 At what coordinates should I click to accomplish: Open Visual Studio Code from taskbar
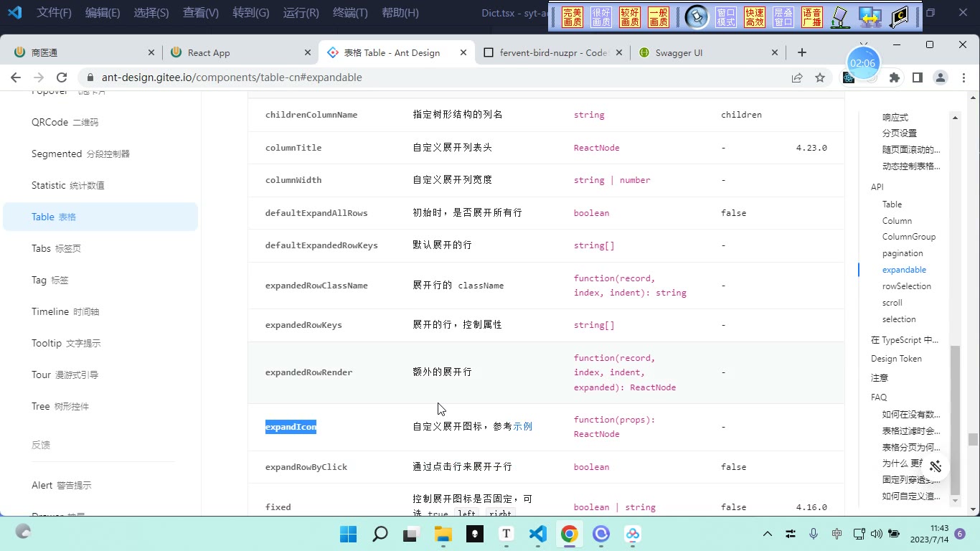pos(538,534)
